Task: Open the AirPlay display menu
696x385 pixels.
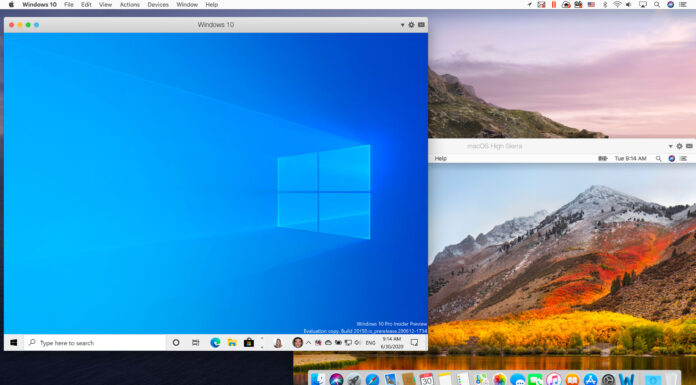Action: click(643, 4)
